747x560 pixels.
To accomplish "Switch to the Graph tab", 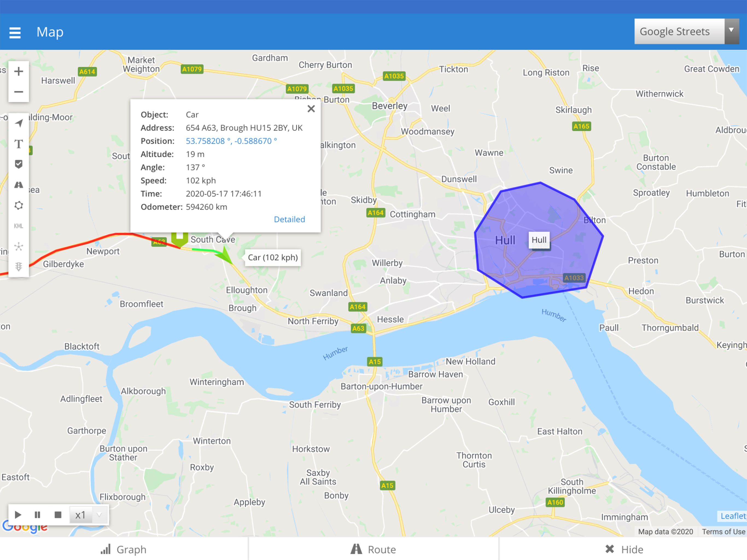I will (124, 549).
